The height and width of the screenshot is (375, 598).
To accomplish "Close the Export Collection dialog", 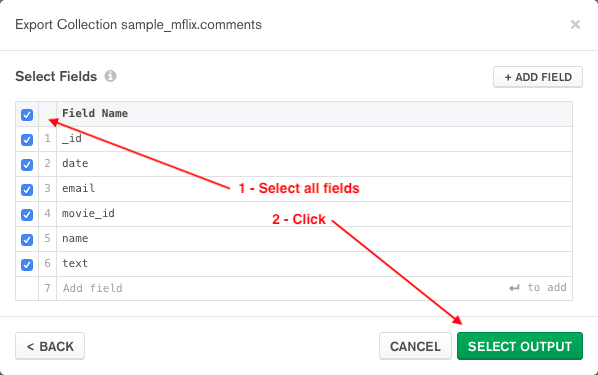I will point(575,25).
